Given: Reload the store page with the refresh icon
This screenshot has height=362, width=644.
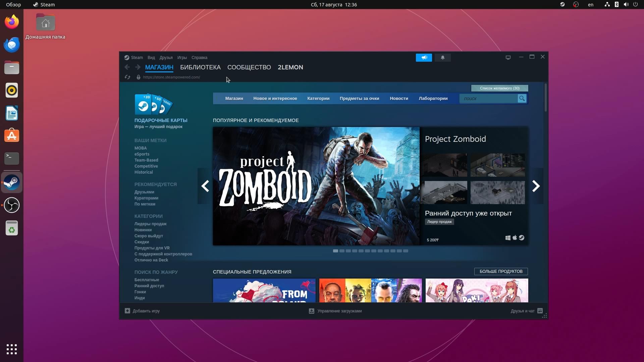Looking at the screenshot, I should click(127, 77).
